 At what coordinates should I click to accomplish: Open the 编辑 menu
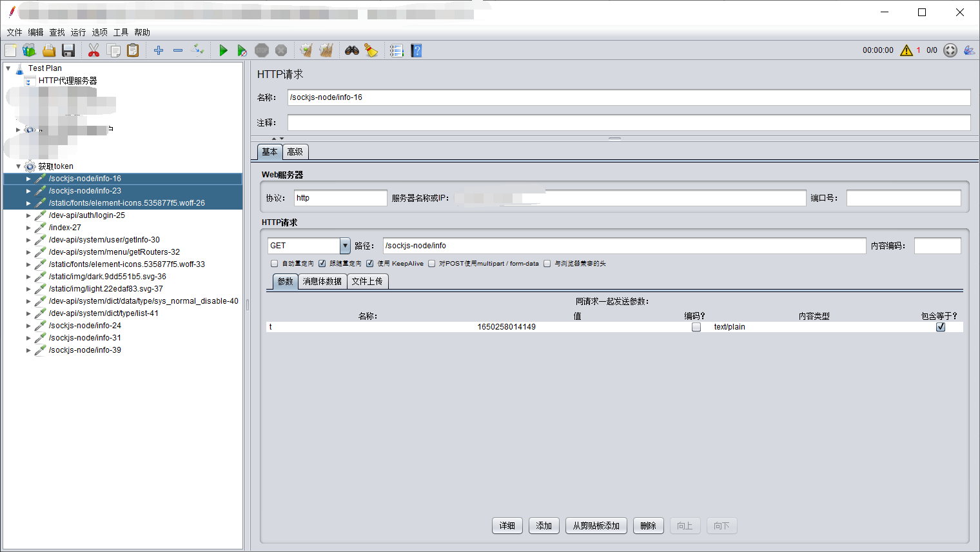(35, 32)
